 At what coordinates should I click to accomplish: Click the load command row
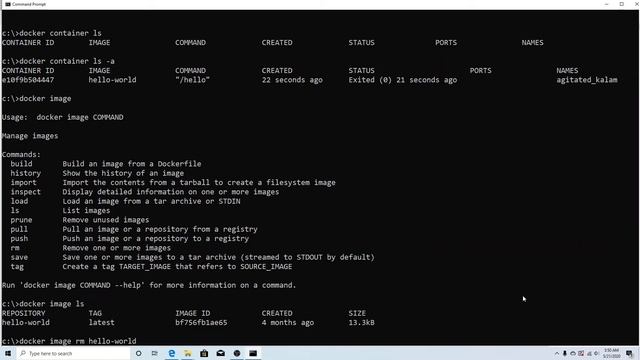coord(125,201)
